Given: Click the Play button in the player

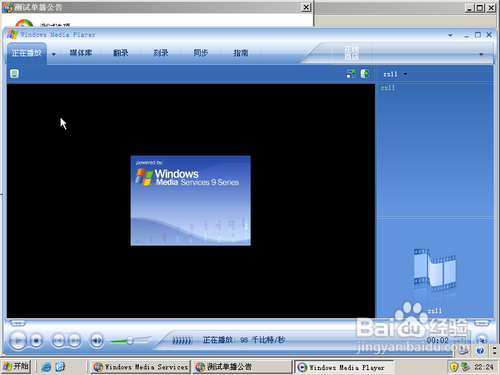Looking at the screenshot, I should coord(18,340).
